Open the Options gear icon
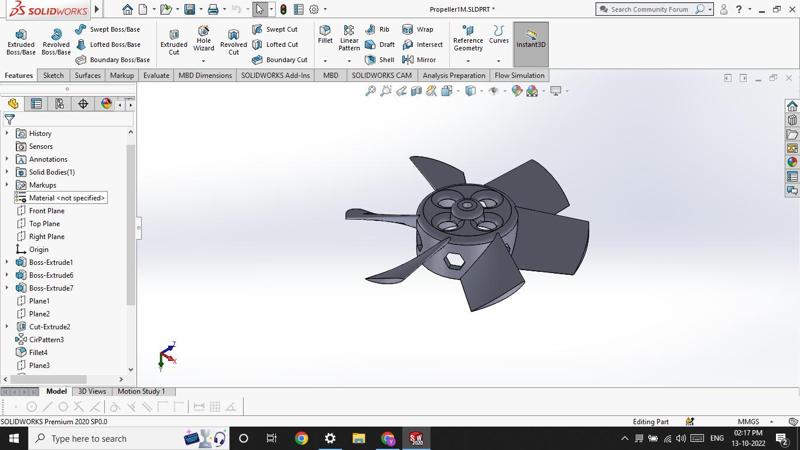 coord(314,9)
